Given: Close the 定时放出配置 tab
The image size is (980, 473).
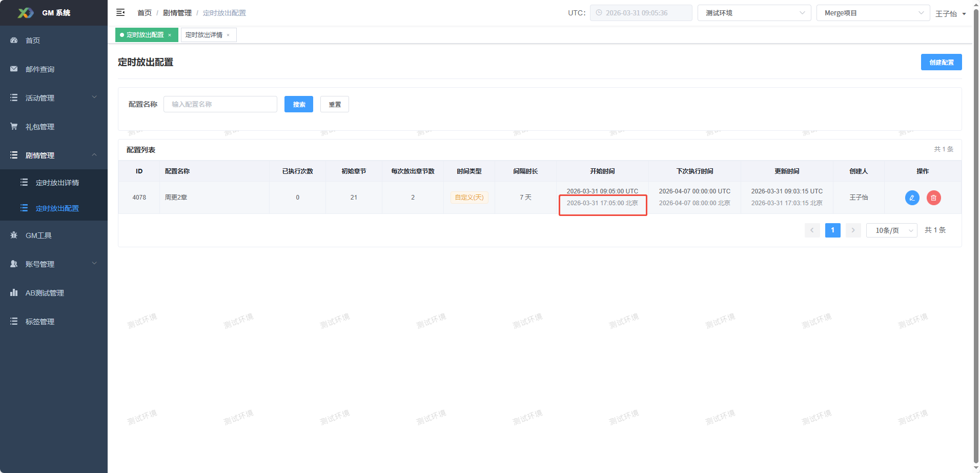Looking at the screenshot, I should (x=170, y=35).
